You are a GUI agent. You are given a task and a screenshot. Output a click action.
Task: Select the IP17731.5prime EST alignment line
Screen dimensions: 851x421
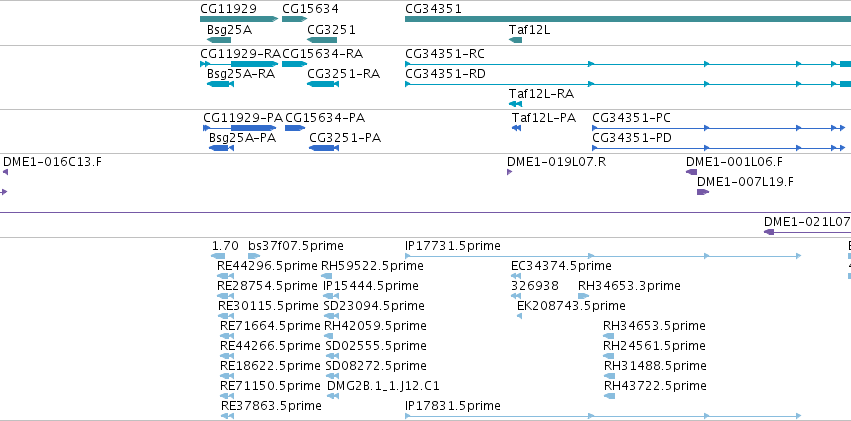pos(603,256)
